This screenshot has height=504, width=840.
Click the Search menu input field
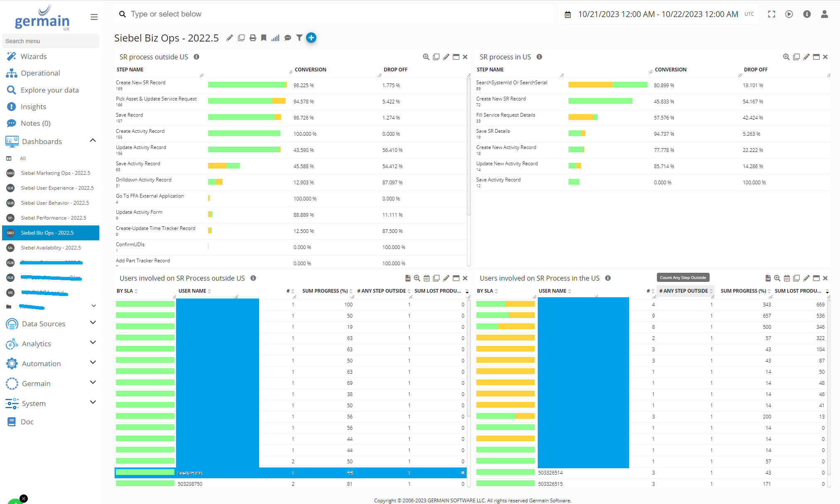[51, 41]
